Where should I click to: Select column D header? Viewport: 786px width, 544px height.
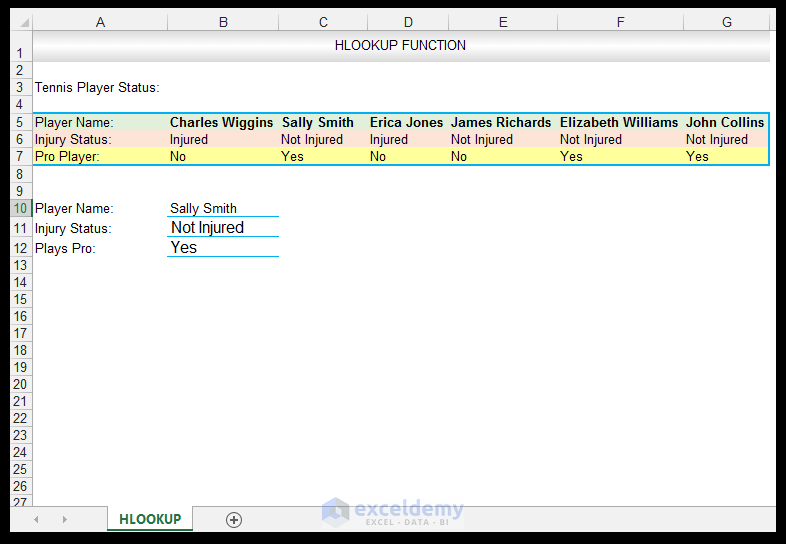(408, 22)
